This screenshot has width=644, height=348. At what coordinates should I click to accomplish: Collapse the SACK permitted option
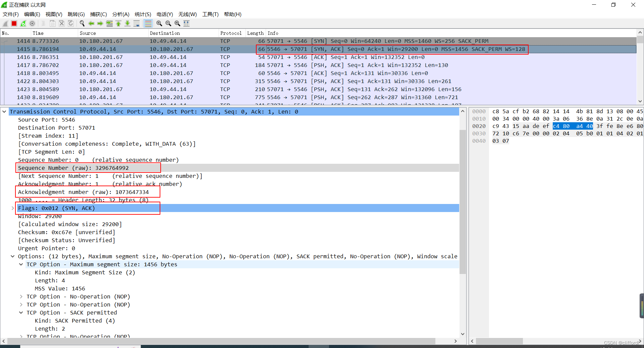click(21, 312)
